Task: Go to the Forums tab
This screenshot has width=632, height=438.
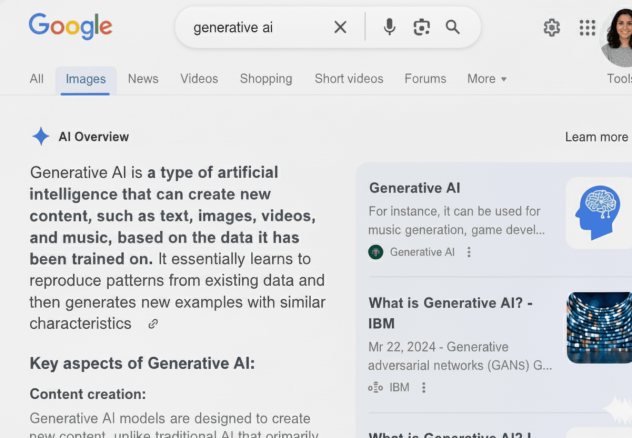Action: click(x=425, y=79)
